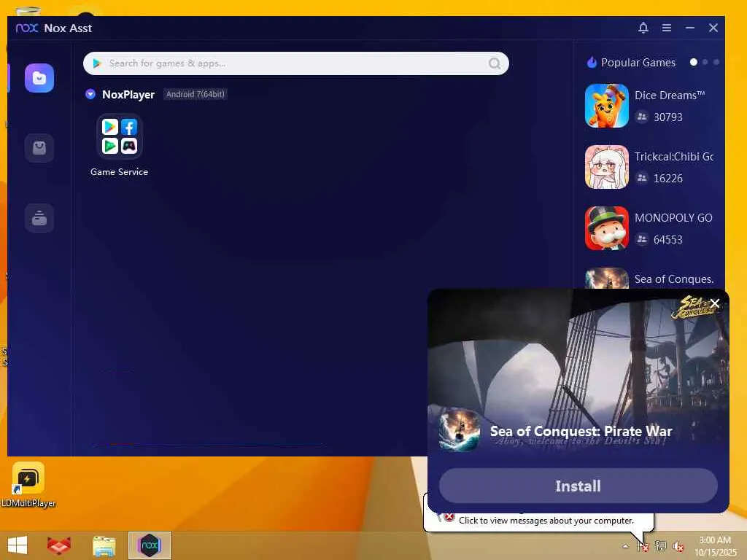This screenshot has width=747, height=560.
Task: Switch to second Popular Games page dot
Action: (705, 63)
